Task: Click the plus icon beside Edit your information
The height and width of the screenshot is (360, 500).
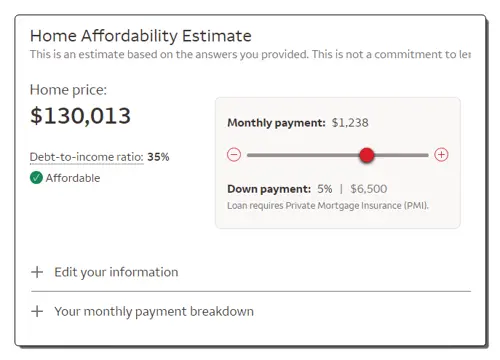Action: (37, 272)
